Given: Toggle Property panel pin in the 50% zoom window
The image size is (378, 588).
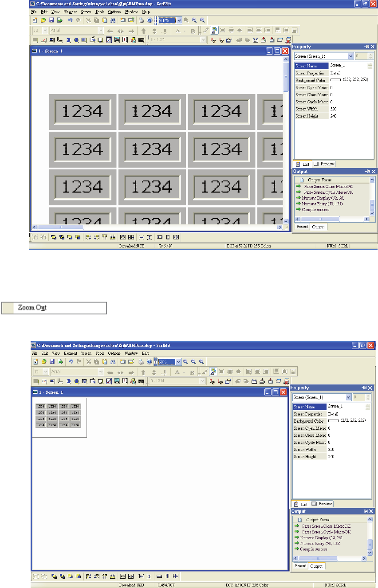Looking at the screenshot, I should (365, 388).
